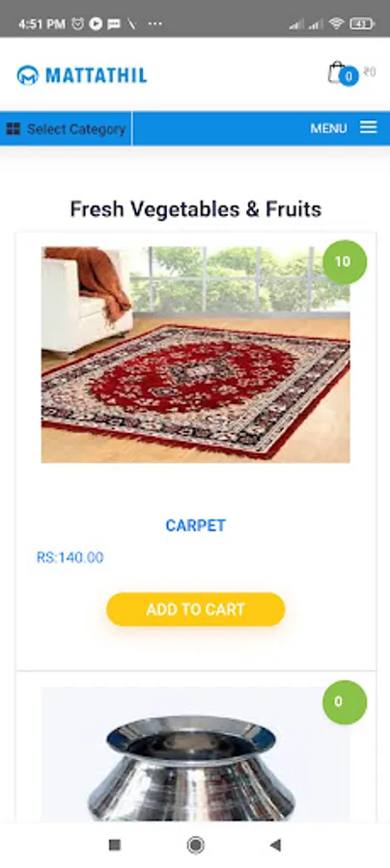
Task: Tap the Android recent apps square button
Action: point(115,845)
